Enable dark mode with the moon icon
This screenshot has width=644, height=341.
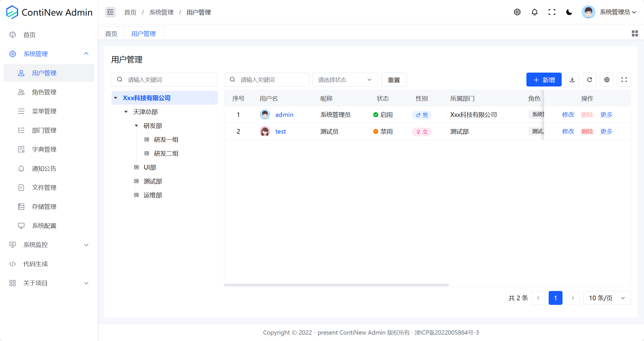coord(569,12)
